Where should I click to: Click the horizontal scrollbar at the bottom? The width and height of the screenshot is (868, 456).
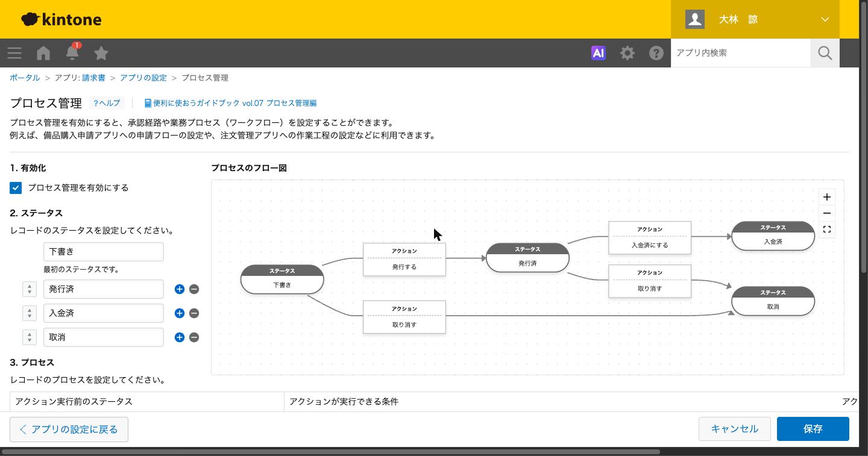pos(330,451)
